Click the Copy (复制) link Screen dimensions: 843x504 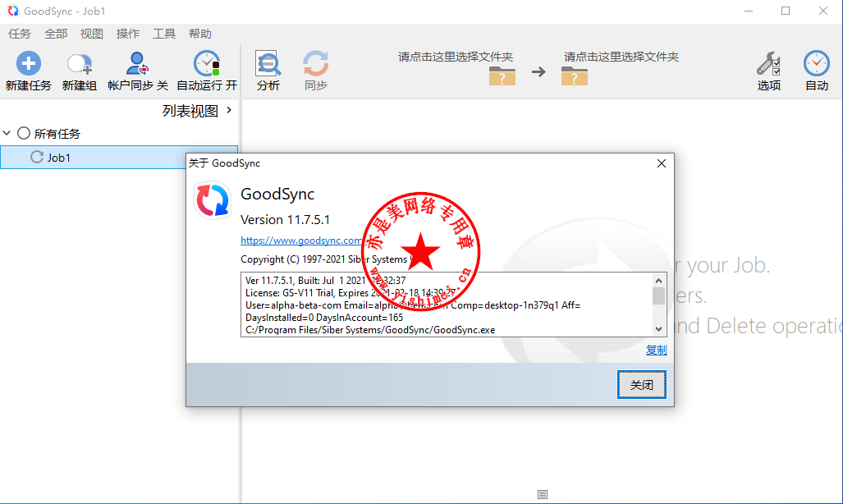[x=656, y=351]
